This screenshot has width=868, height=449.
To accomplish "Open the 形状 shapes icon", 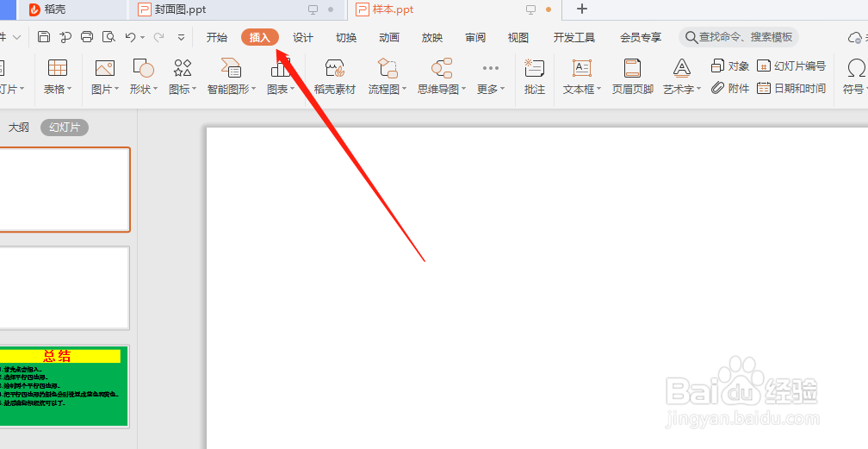I will click(x=143, y=68).
